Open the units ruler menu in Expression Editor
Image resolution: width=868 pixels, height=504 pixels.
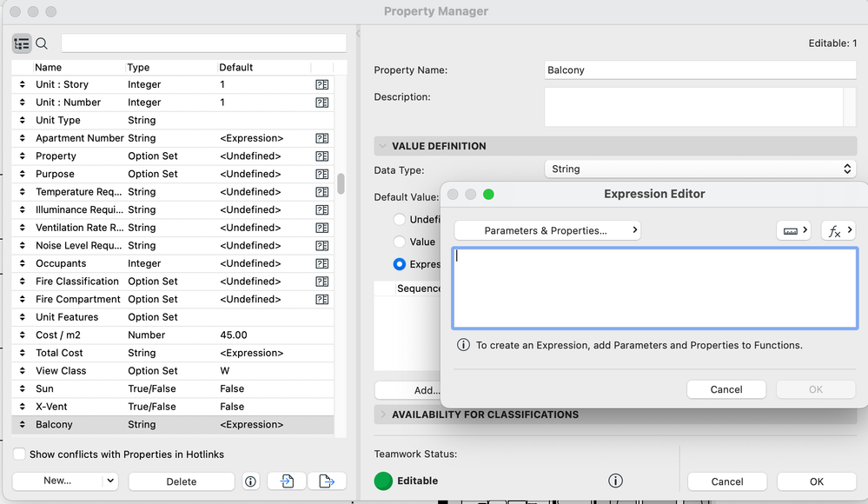(x=794, y=230)
